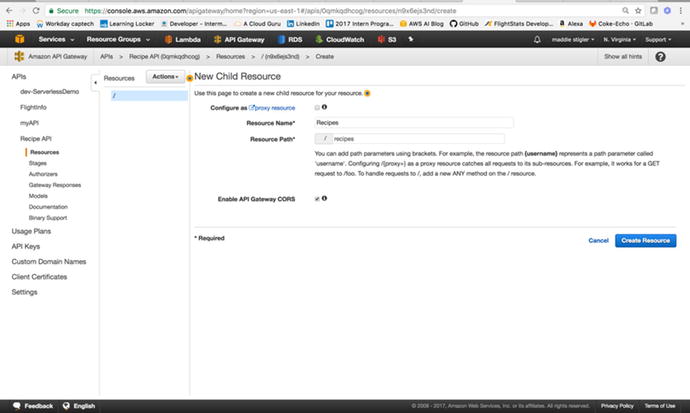Open API Keys in the sidebar

(26, 246)
